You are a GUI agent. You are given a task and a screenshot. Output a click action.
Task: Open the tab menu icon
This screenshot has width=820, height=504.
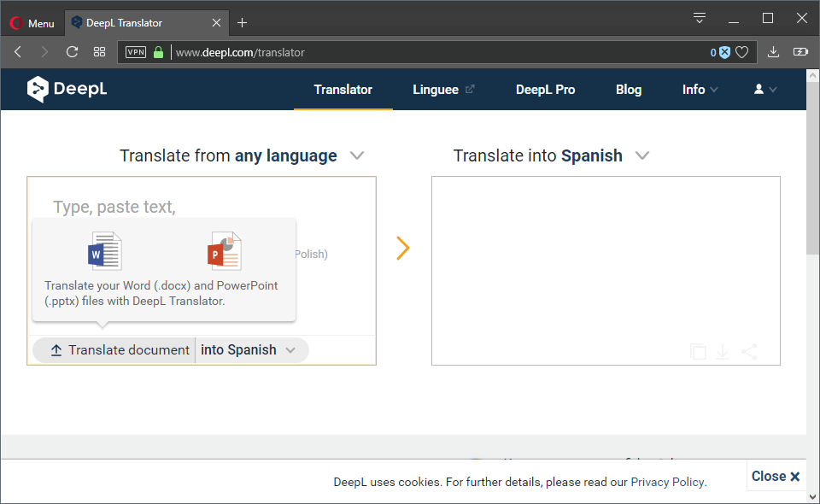coord(700,18)
